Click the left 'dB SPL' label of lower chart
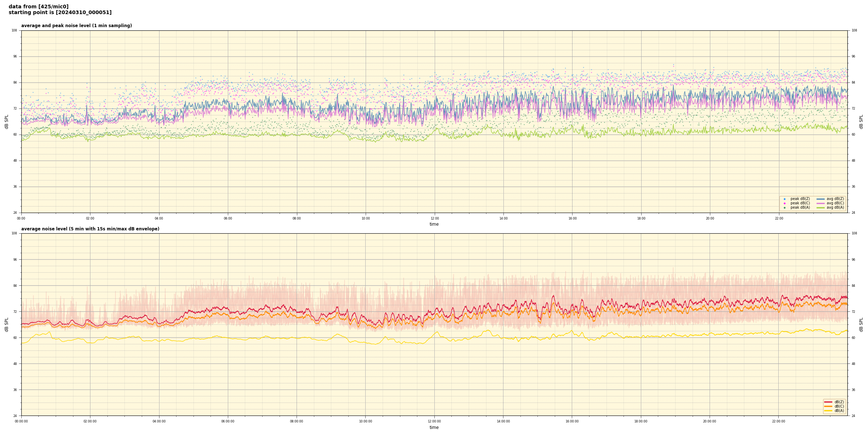 (x=7, y=324)
